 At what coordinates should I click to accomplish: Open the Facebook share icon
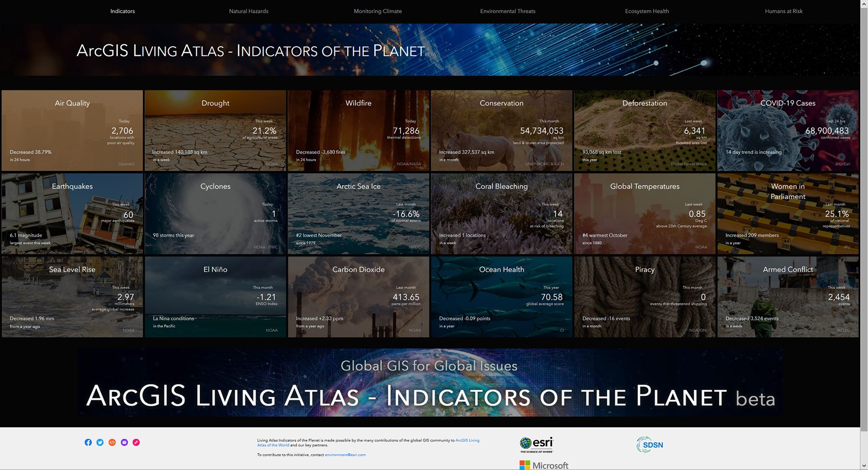tap(88, 442)
